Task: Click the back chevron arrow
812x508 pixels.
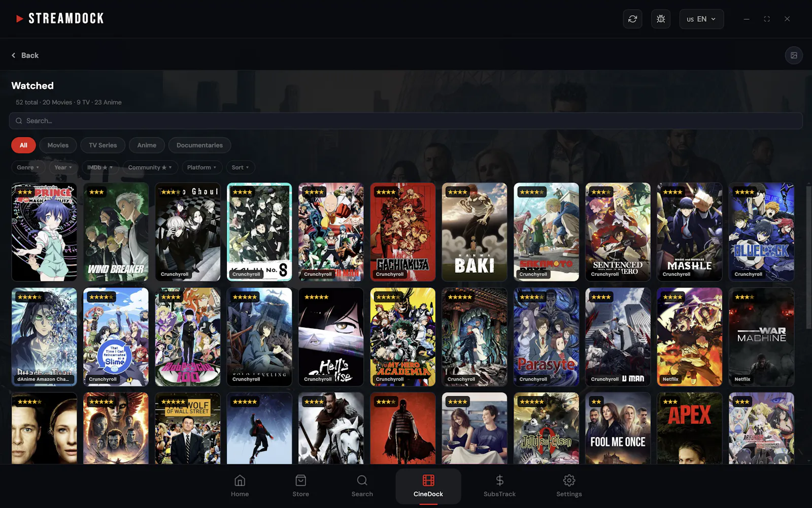Action: pos(14,55)
